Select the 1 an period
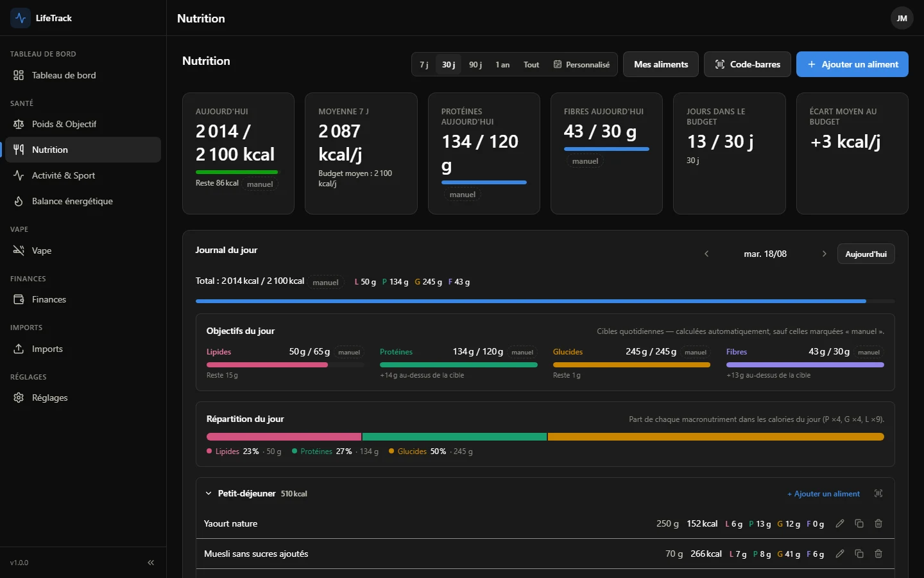The width and height of the screenshot is (924, 578). 502,65
